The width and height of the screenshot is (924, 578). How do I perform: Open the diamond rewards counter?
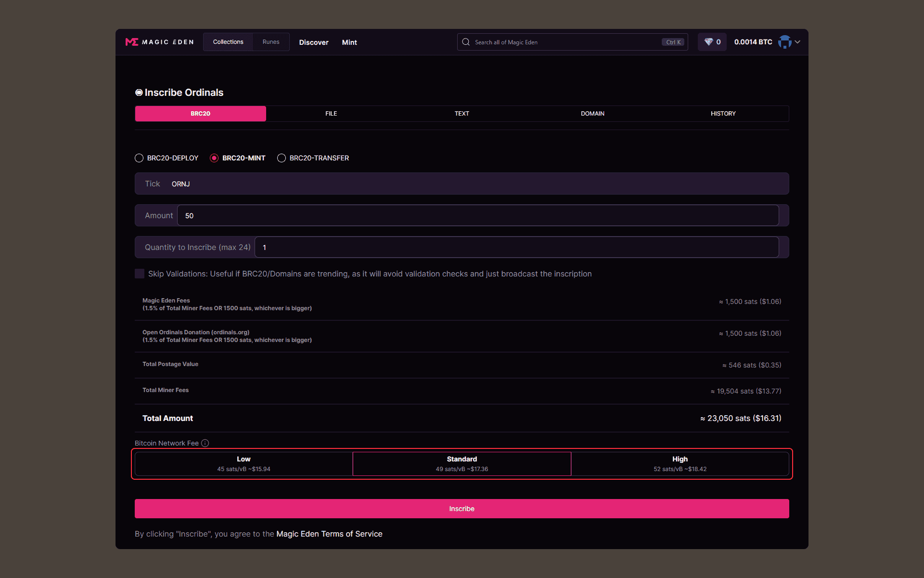(x=712, y=42)
